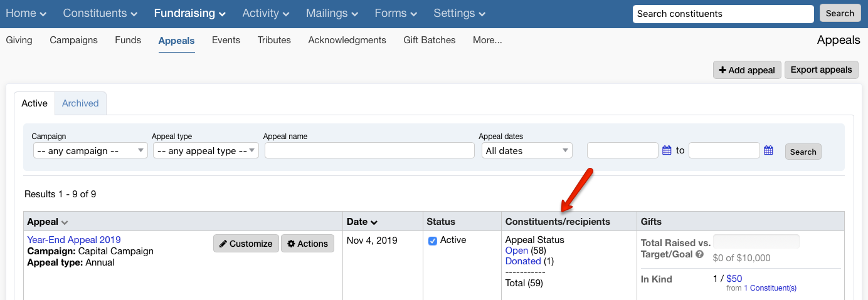Go to the Funds subtab
This screenshot has height=300, width=868.
pos(128,40)
